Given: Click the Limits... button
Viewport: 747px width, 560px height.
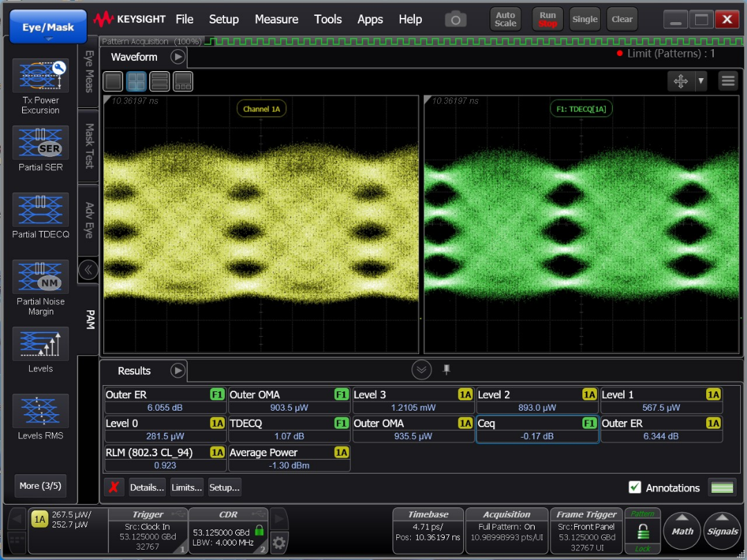Looking at the screenshot, I should pyautogui.click(x=187, y=487).
